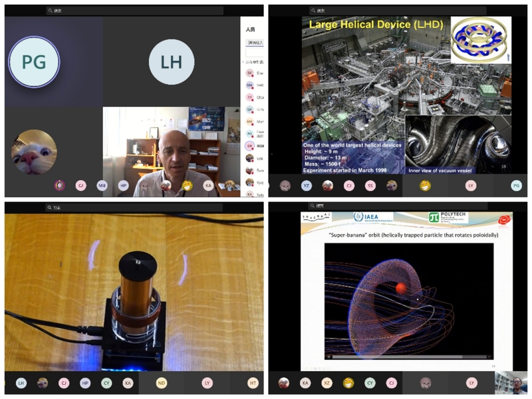Viewport: 532px width, 399px height.
Task: Select the large PG participant avatar tile
Action: pos(34,62)
